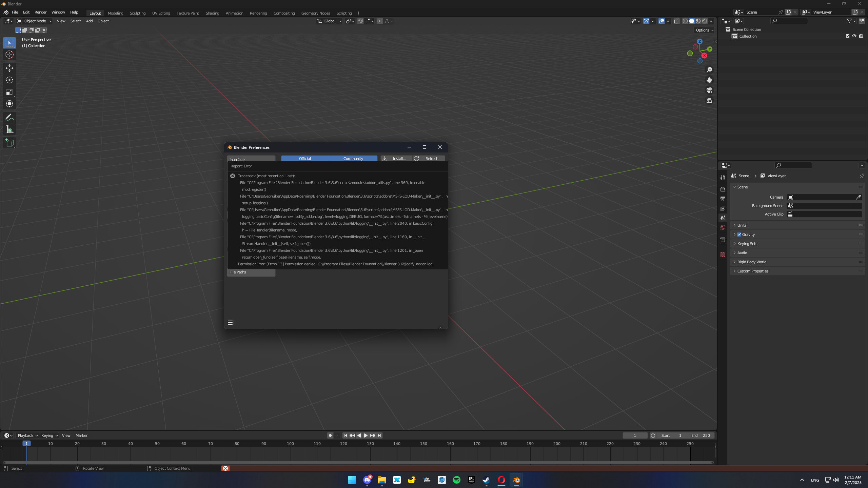Viewport: 868px width, 488px height.
Task: Choose the Measure tool
Action: tap(9, 129)
